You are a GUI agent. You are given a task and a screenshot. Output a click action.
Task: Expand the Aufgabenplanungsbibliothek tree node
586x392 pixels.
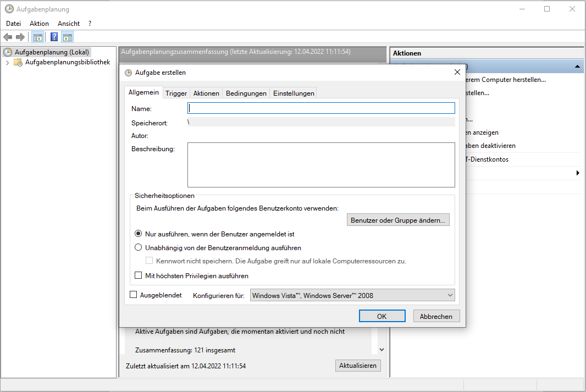(7, 63)
